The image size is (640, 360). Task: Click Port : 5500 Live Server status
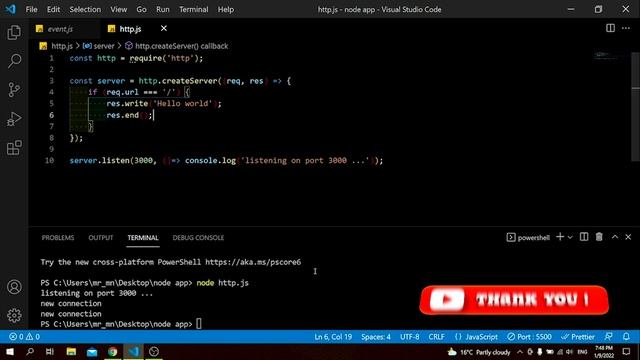point(529,337)
